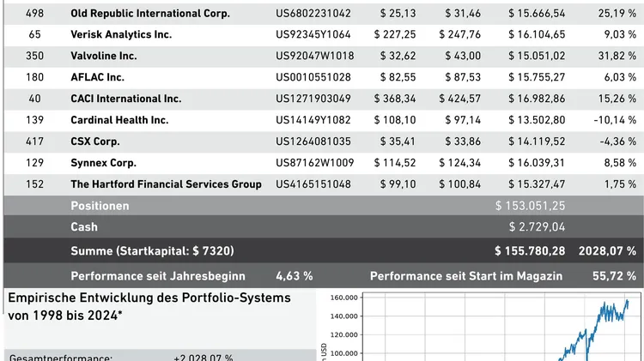Viewport: 644px width, 361px height.
Task: Click the 160.000 chart axis label
Action: click(x=341, y=298)
